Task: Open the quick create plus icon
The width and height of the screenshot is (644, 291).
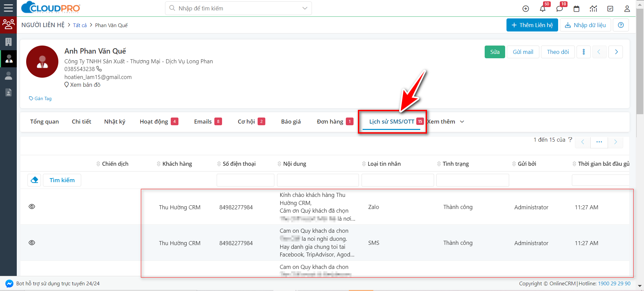Action: pyautogui.click(x=526, y=9)
